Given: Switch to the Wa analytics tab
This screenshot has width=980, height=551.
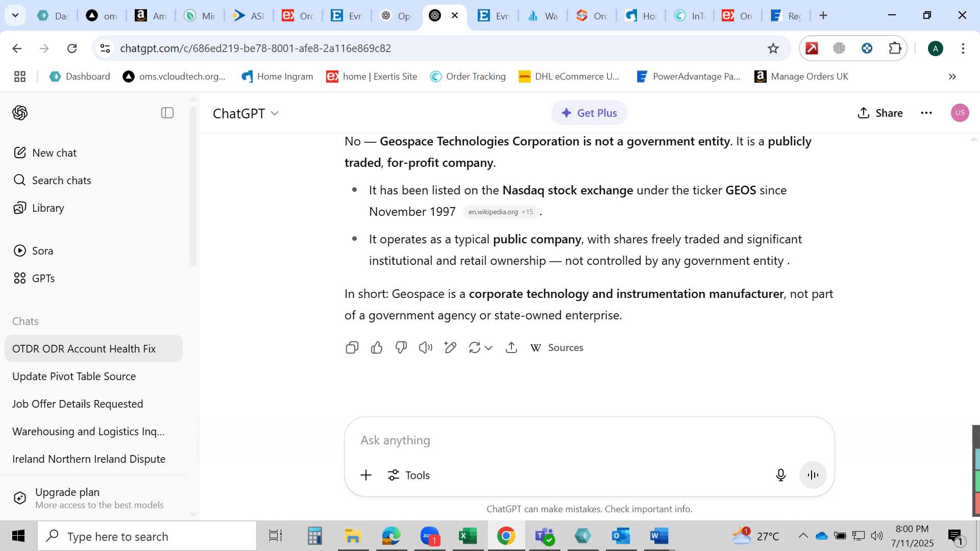Looking at the screenshot, I should [x=543, y=16].
